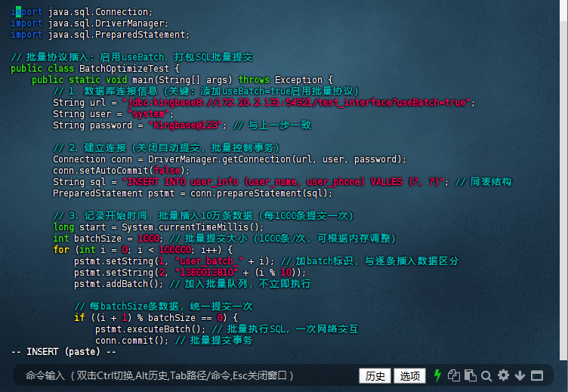
Task: Click 'import java.sql.DriverManager;' line
Action: [x=89, y=23]
